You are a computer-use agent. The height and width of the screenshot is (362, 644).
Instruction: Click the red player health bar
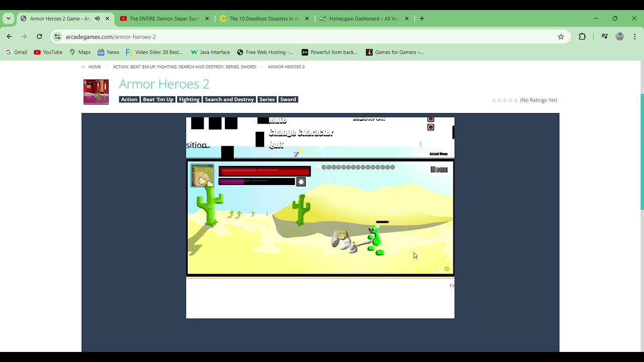coord(265,171)
